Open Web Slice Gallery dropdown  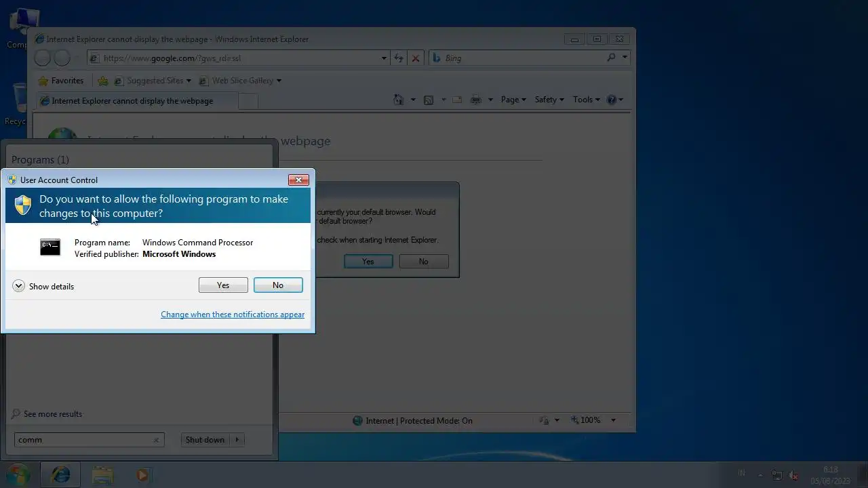coord(240,81)
